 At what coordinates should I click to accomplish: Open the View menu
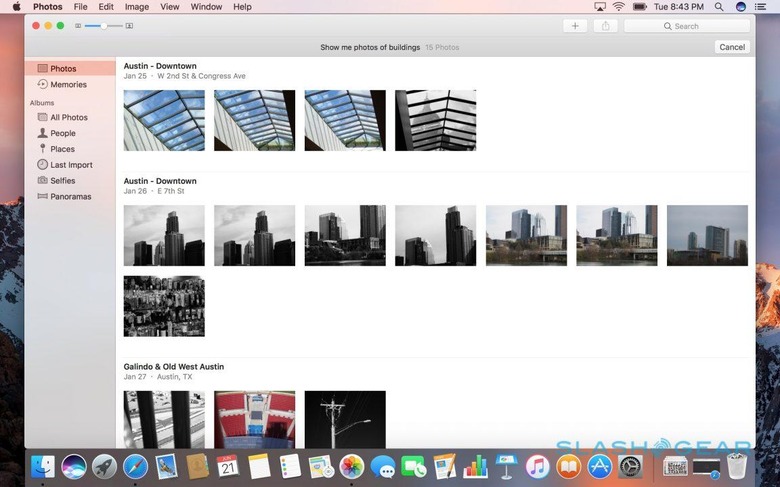pos(170,7)
